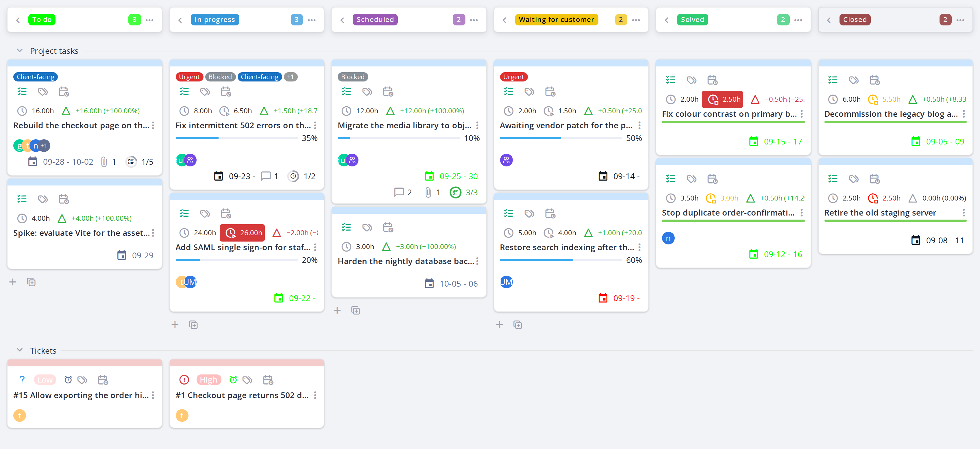This screenshot has width=980, height=449.
Task: Click red 26.00h tracked time on SAML card
Action: (242, 233)
